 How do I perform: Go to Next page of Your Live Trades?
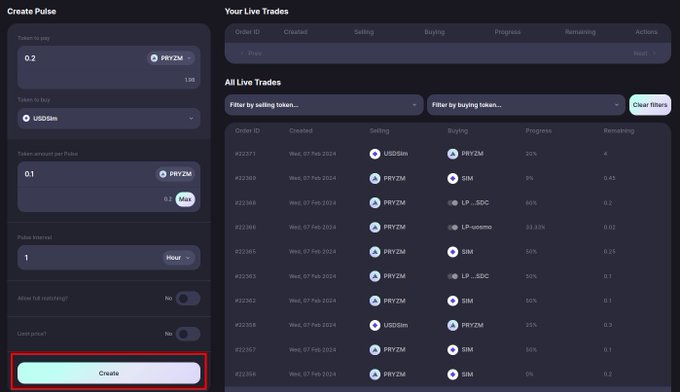click(644, 53)
